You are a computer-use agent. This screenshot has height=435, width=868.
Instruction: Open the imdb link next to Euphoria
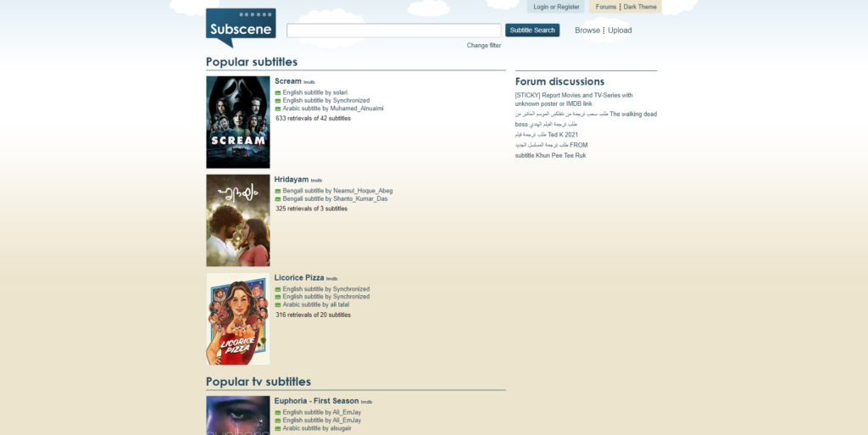(366, 402)
